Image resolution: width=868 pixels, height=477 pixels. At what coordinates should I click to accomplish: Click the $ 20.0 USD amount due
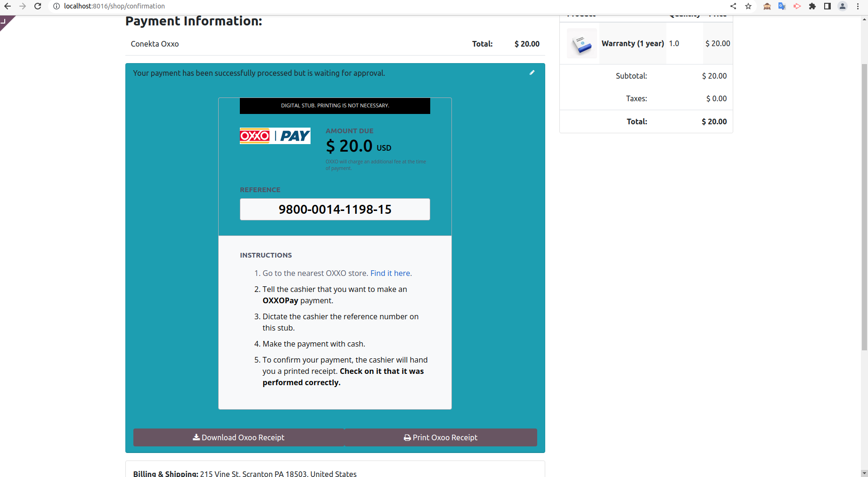click(x=359, y=146)
